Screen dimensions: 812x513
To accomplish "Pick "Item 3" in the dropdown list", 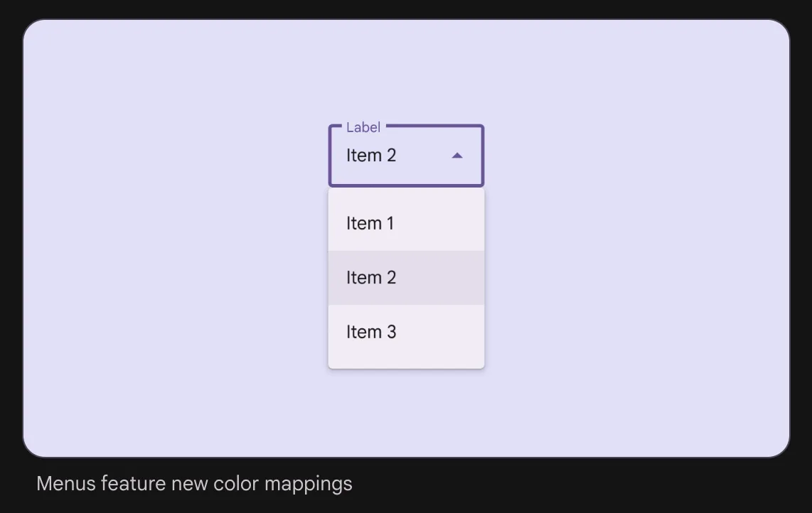I will pos(370,332).
